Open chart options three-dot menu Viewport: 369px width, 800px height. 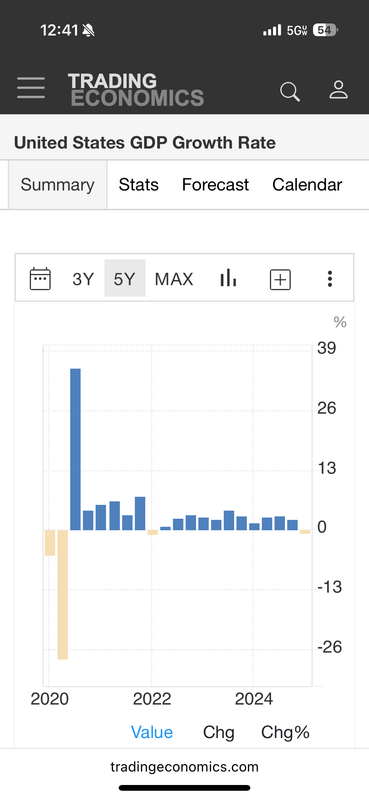tap(330, 279)
